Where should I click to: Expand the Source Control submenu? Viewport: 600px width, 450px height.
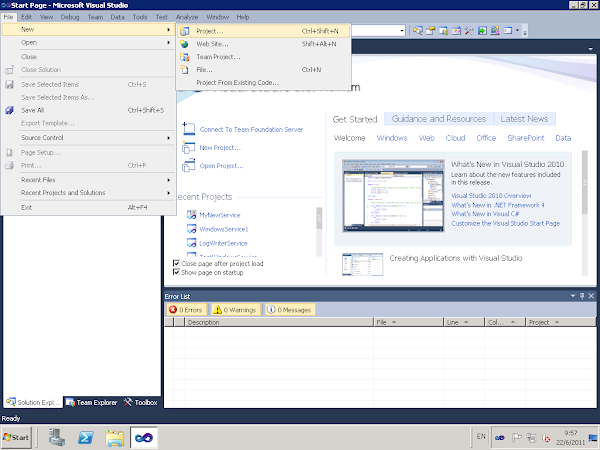pos(89,138)
